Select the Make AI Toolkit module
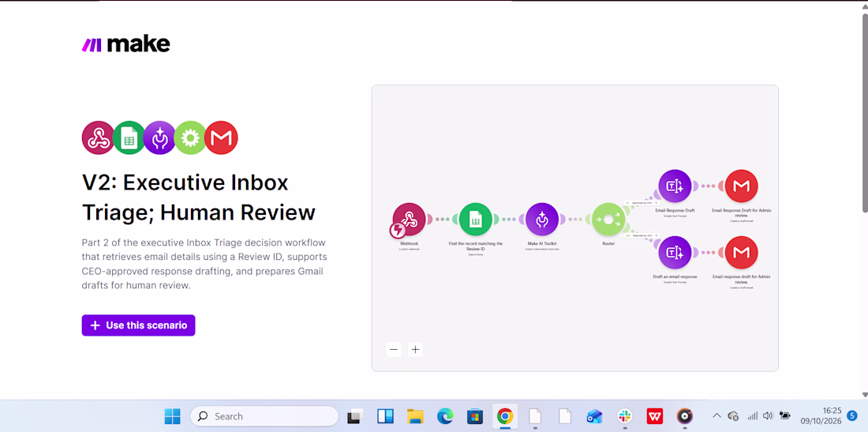This screenshot has width=868, height=432. [542, 220]
